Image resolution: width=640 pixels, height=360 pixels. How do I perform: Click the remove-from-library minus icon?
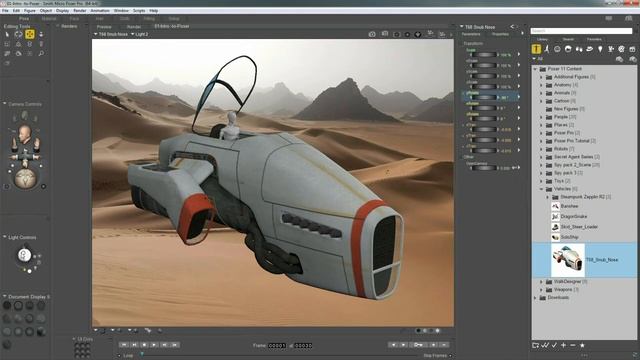[x=573, y=345]
